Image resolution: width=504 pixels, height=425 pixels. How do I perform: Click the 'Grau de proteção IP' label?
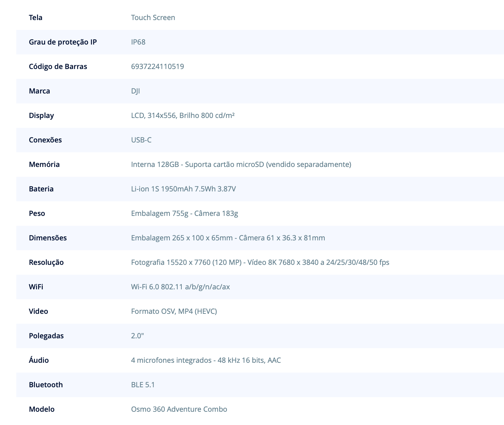tap(63, 42)
